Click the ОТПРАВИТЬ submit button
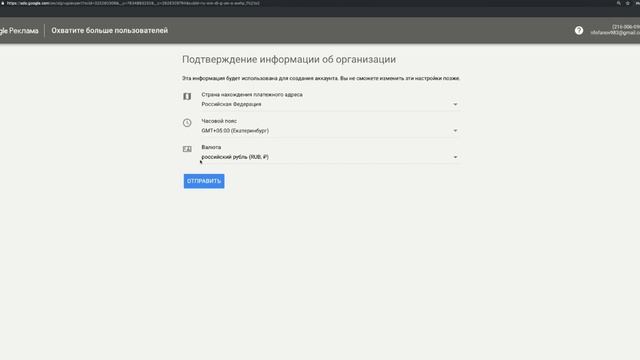Viewport: 640px width, 360px height. pyautogui.click(x=204, y=181)
